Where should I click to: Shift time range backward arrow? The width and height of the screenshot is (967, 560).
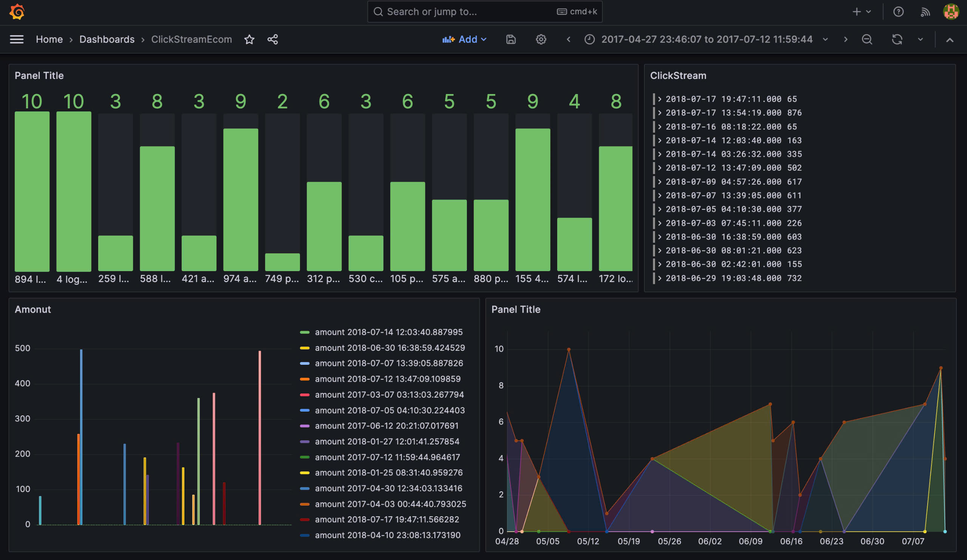click(568, 39)
